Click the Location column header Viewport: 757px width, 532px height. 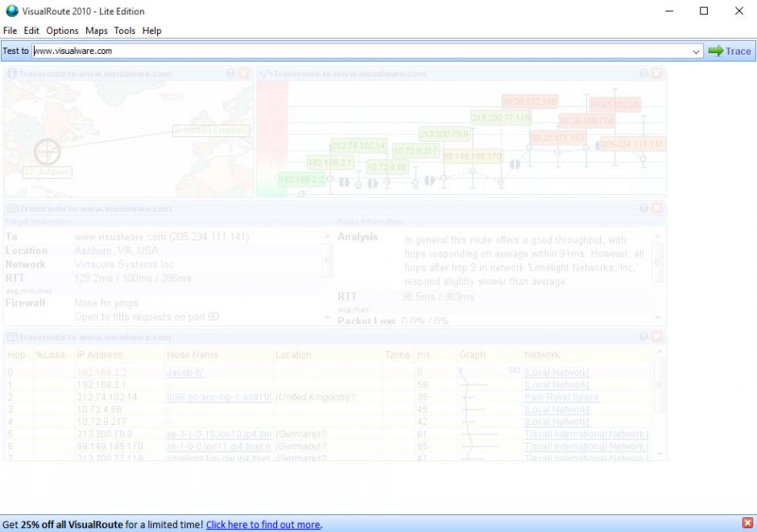(x=293, y=355)
